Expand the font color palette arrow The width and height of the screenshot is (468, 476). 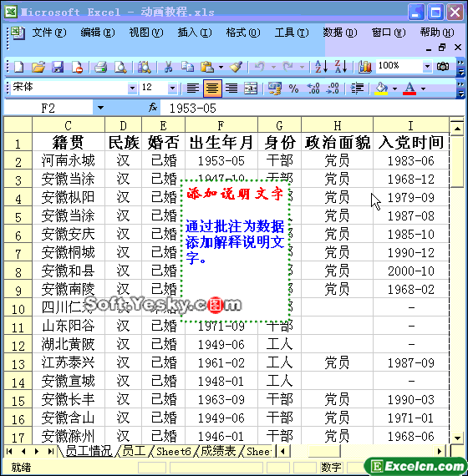click(x=423, y=89)
